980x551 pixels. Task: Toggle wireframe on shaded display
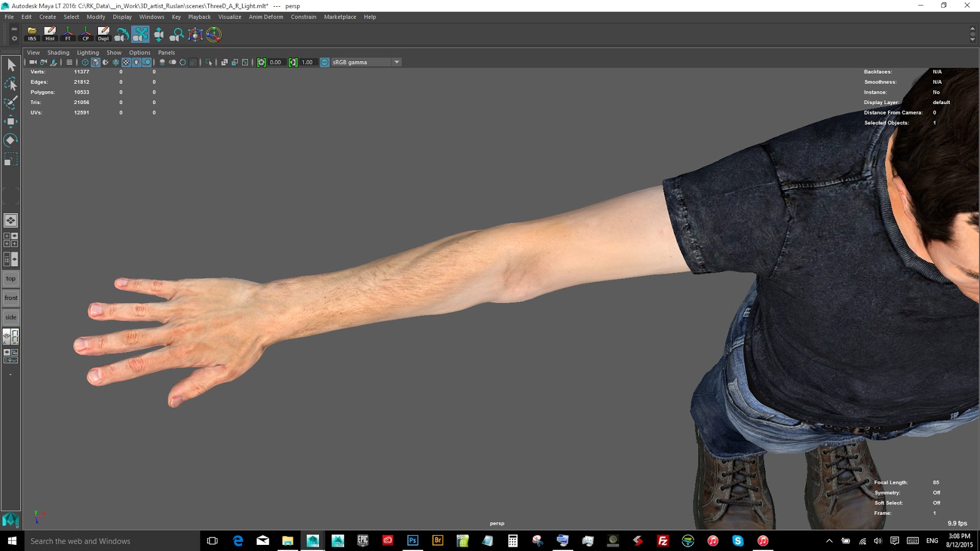click(x=116, y=62)
